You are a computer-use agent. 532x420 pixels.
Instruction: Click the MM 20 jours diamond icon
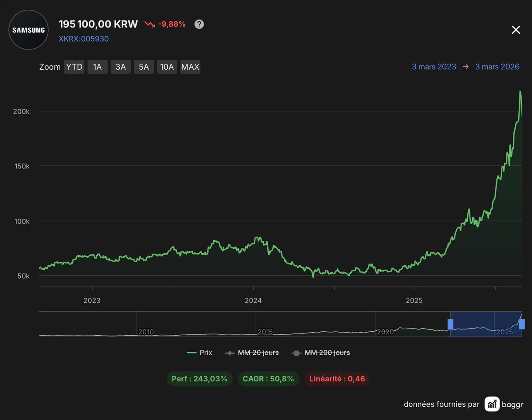point(229,352)
